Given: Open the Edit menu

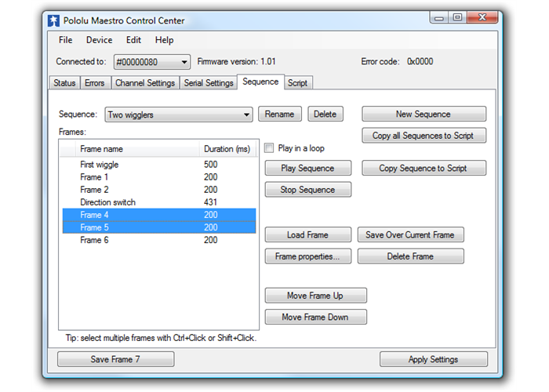Looking at the screenshot, I should point(133,40).
